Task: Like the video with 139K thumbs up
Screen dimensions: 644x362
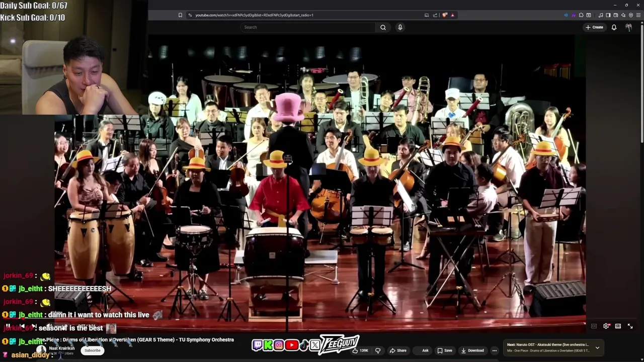Action: (x=360, y=350)
